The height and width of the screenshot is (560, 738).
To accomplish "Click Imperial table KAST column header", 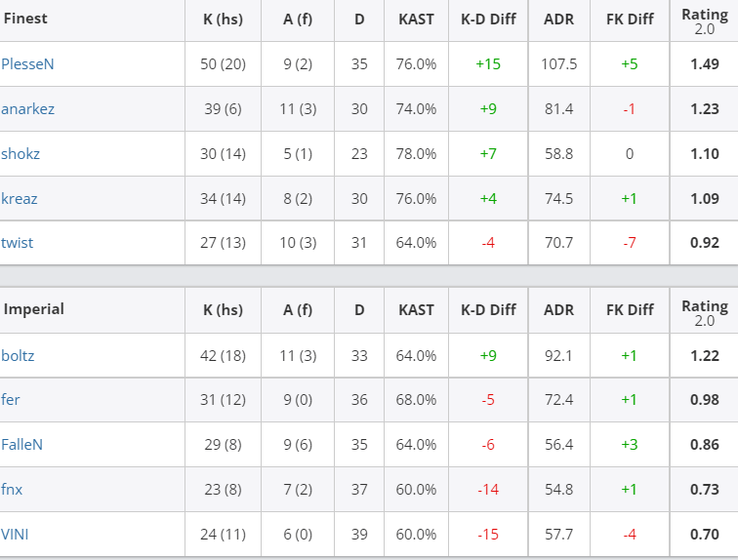I will 416,310.
